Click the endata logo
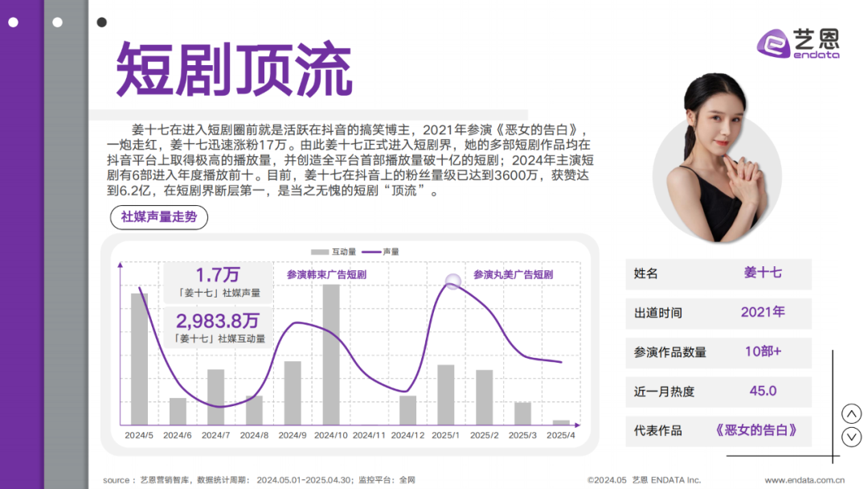Viewport: 868px width, 489px height. tap(798, 43)
